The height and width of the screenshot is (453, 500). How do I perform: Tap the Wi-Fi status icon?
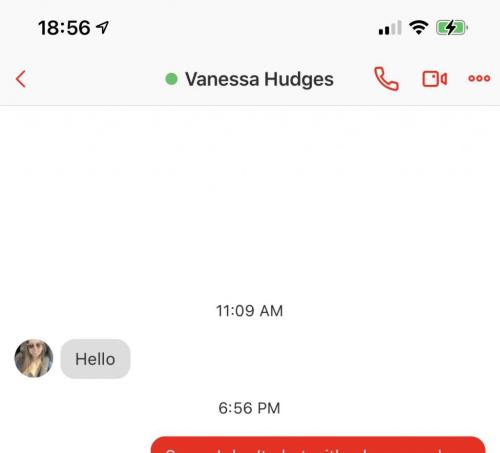click(x=419, y=27)
